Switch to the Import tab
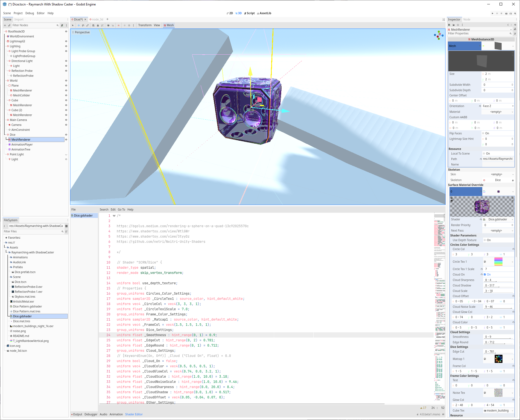Image resolution: width=520 pixels, height=420 pixels. pyautogui.click(x=19, y=20)
